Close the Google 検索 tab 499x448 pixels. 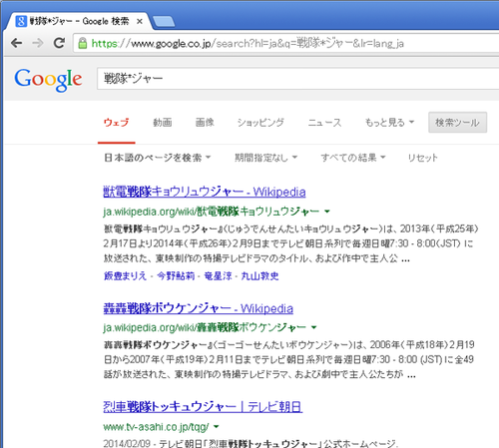(x=140, y=21)
